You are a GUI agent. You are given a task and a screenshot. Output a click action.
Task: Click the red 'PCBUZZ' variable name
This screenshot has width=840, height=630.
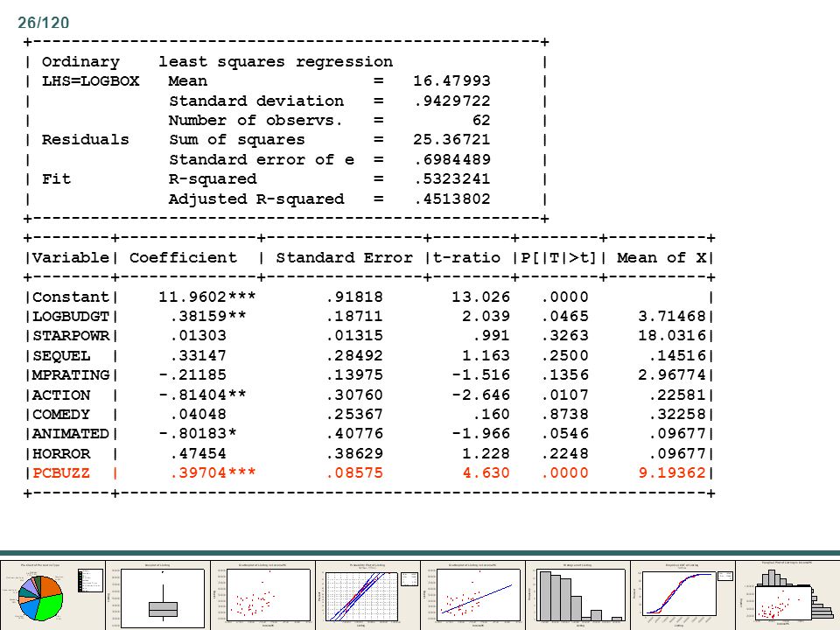click(x=61, y=473)
